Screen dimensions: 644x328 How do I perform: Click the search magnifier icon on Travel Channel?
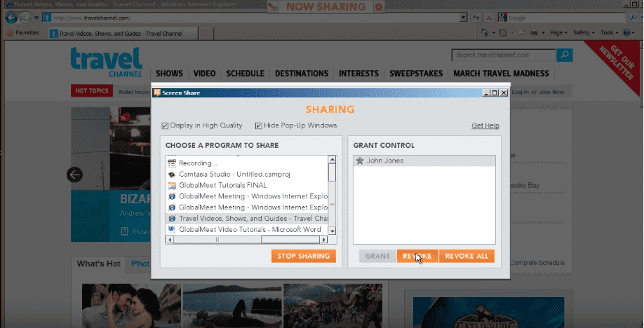[564, 55]
